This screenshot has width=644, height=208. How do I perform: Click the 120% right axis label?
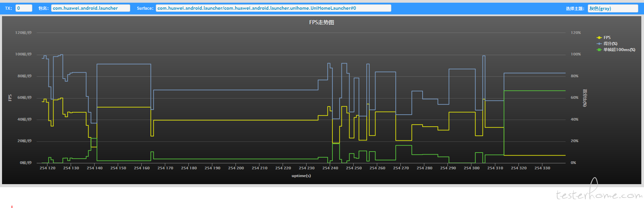coord(576,33)
